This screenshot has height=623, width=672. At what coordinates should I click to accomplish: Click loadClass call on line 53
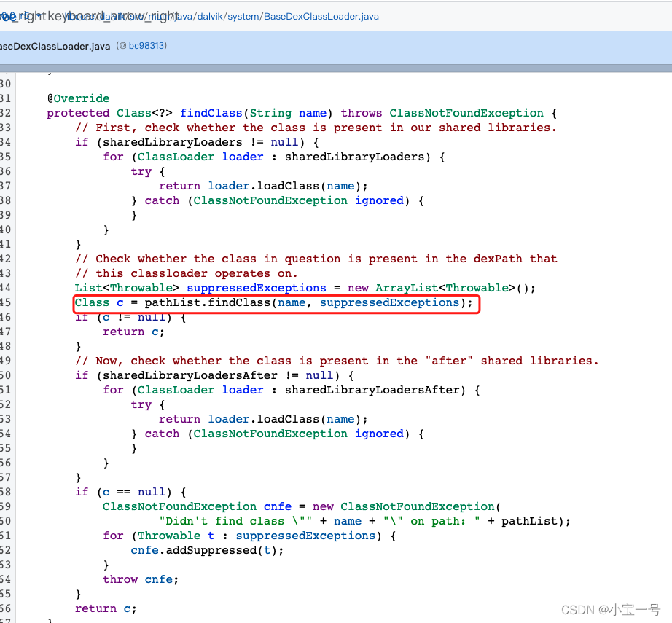tap(288, 419)
